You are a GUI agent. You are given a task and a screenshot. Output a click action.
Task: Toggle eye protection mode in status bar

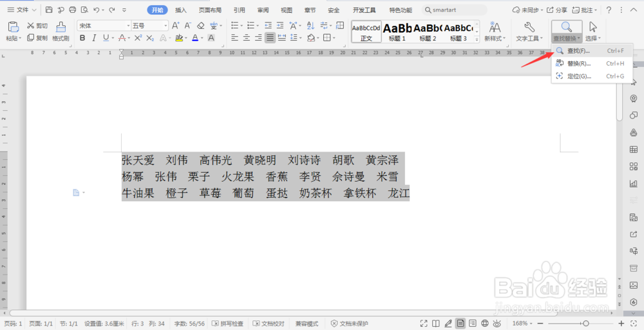coord(497,324)
